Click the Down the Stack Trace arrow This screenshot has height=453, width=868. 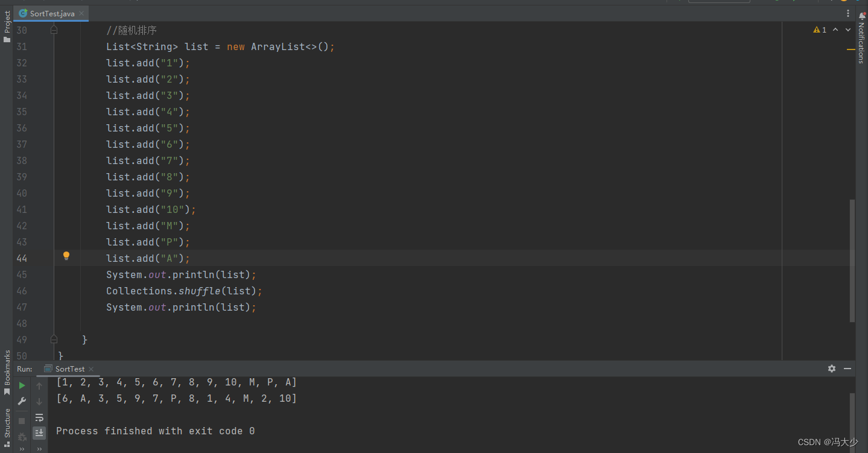[x=39, y=401]
